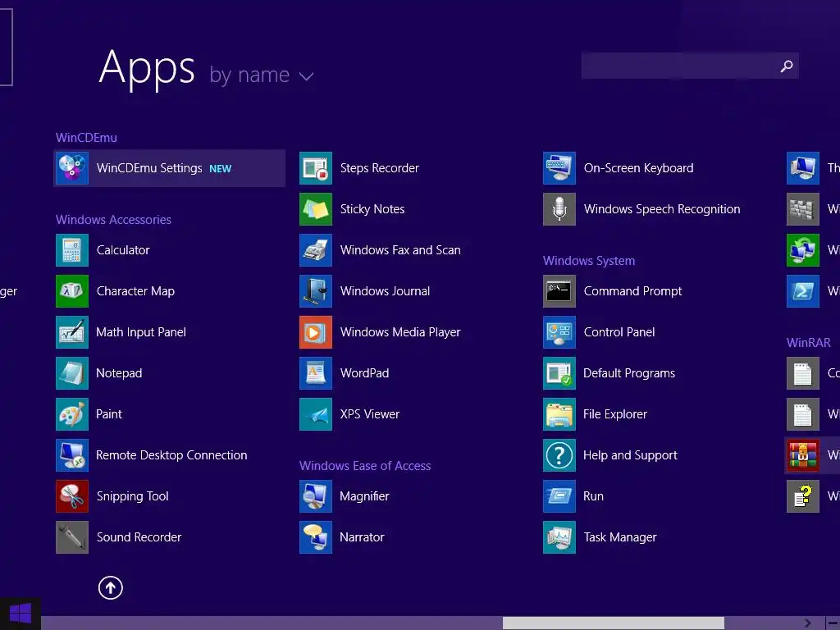
Task: Select the Windows System group header
Action: tap(589, 261)
